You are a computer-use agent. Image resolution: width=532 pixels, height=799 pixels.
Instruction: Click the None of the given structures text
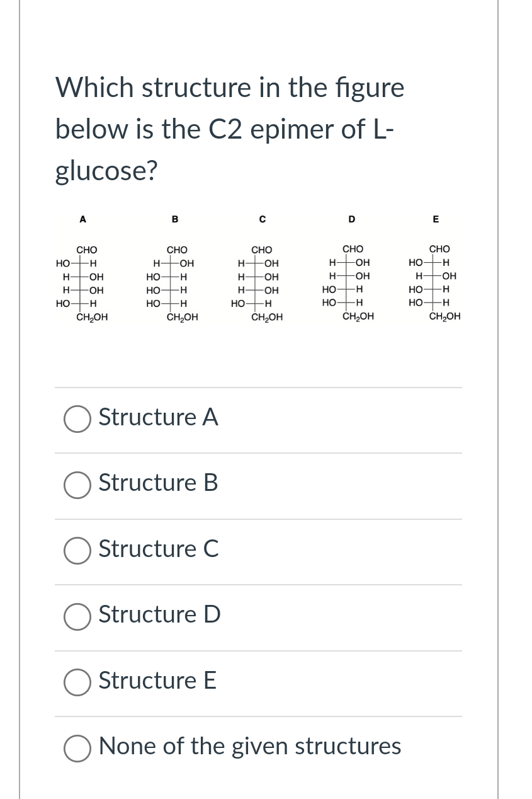(249, 746)
